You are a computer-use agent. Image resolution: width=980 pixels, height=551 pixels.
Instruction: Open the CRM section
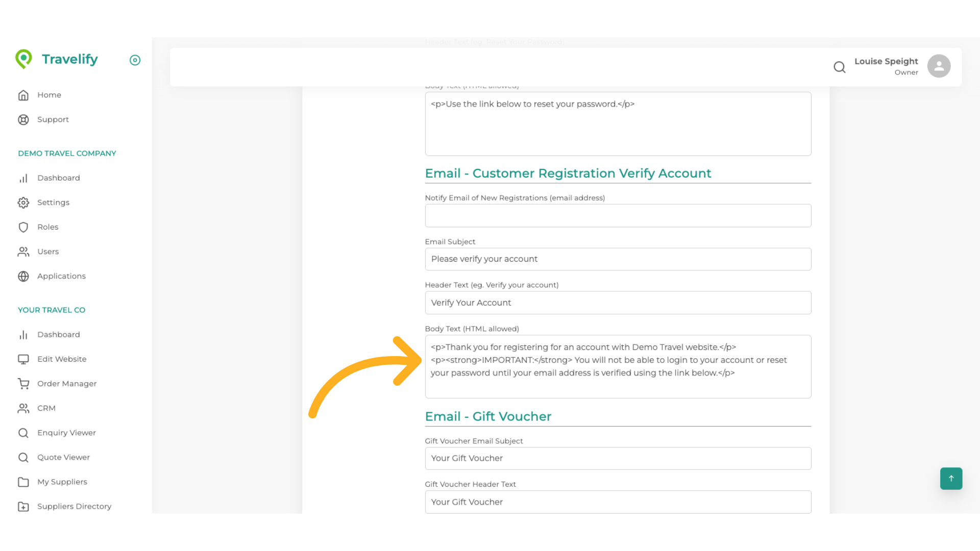pos(47,408)
